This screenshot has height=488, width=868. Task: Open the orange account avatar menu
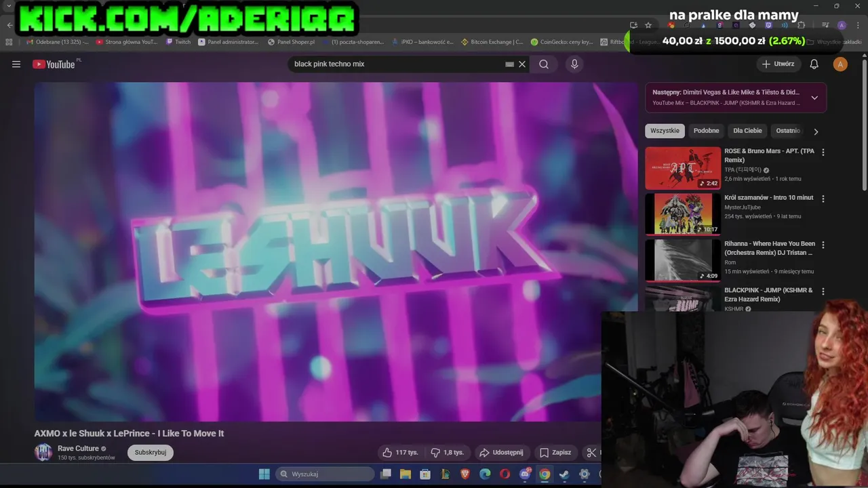[840, 64]
